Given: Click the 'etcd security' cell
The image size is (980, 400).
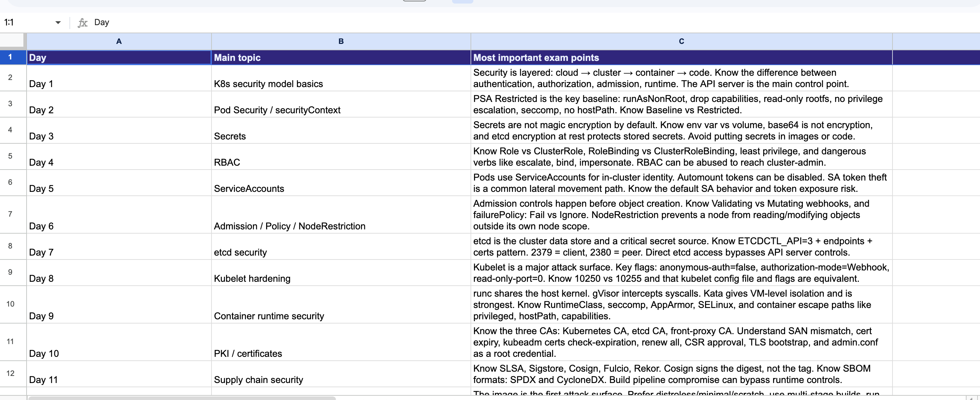Looking at the screenshot, I should point(341,247).
